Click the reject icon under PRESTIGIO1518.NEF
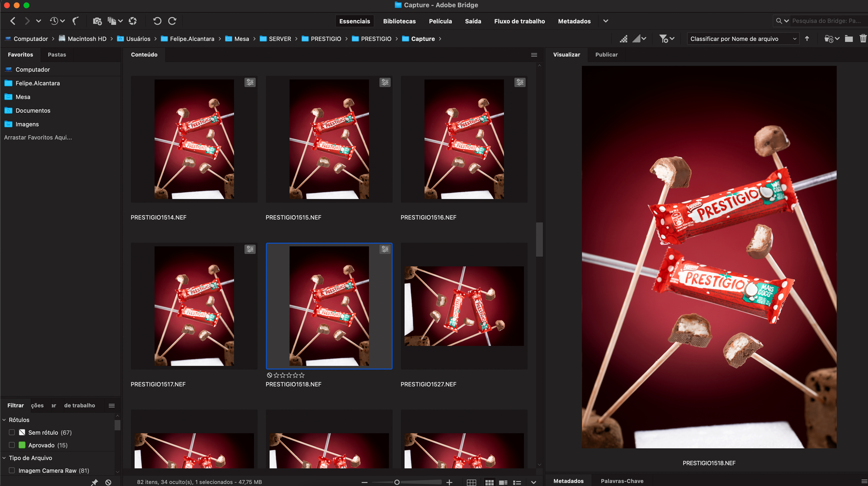868x486 pixels. tap(269, 375)
